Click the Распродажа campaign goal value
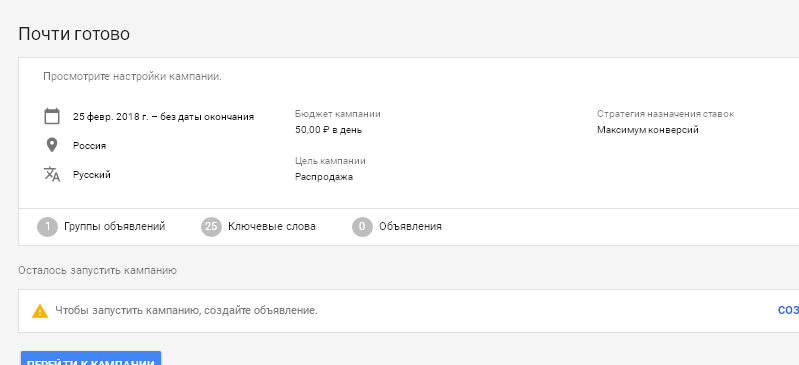Viewport: 799px width, 365px height. coord(324,177)
